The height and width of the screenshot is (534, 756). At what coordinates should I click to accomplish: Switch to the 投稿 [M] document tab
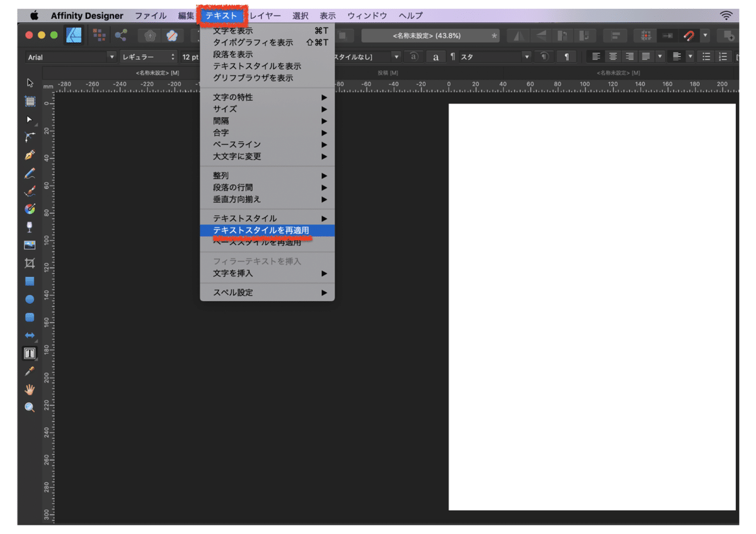pyautogui.click(x=387, y=73)
